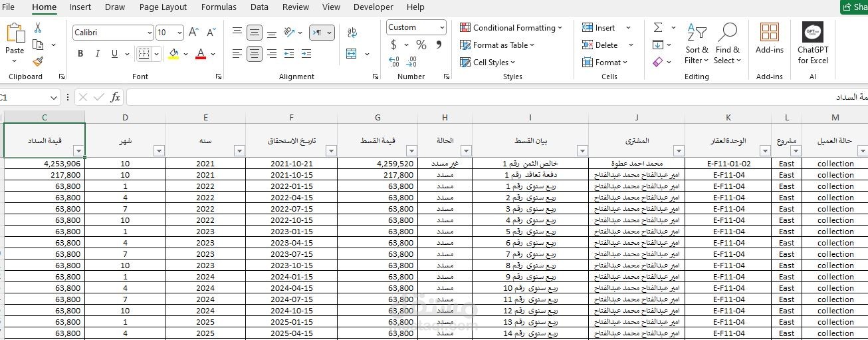This screenshot has width=868, height=340.
Task: Open filter dropdown for الحالة column
Action: (466, 151)
